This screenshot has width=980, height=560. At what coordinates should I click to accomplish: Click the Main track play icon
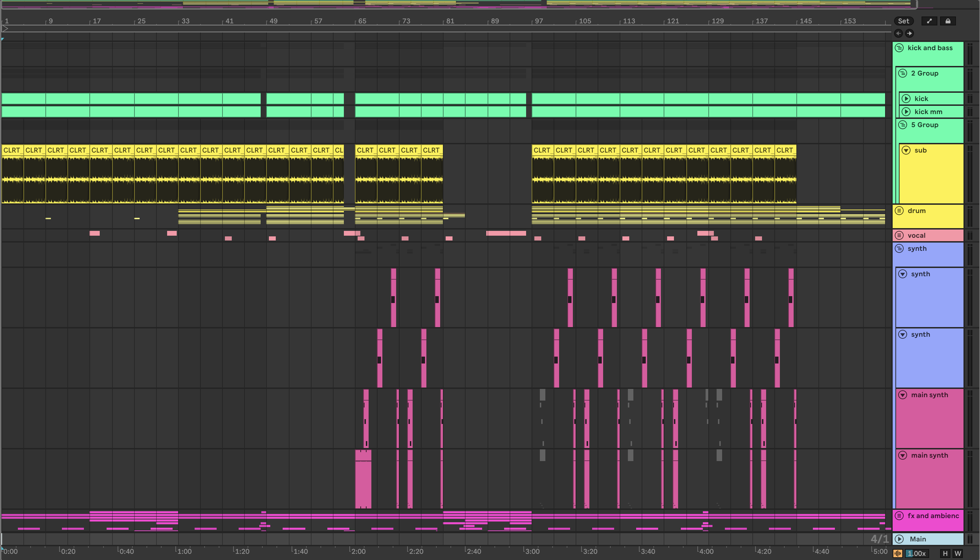point(899,539)
